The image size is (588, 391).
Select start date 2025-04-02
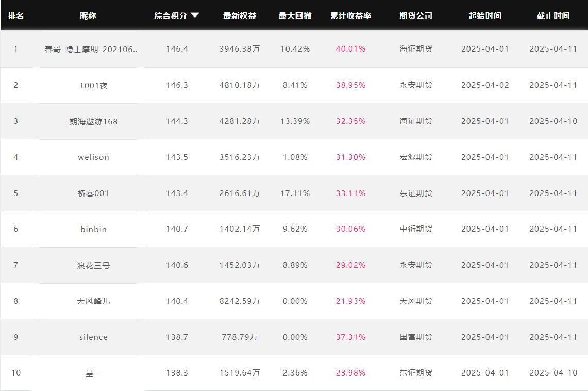485,85
